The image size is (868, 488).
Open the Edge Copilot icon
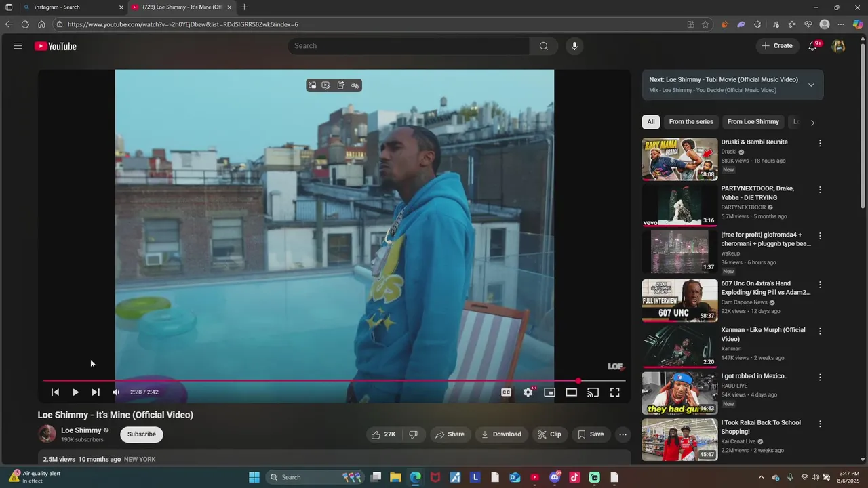click(x=858, y=24)
